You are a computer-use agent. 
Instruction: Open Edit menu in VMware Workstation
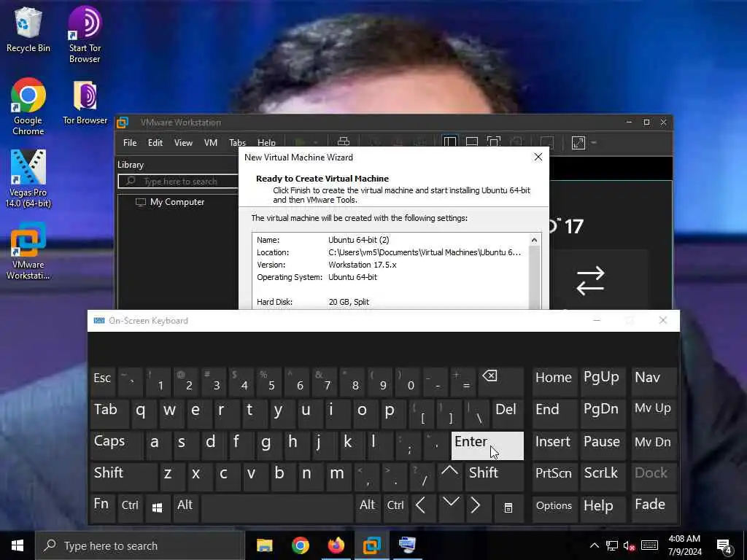tap(155, 142)
